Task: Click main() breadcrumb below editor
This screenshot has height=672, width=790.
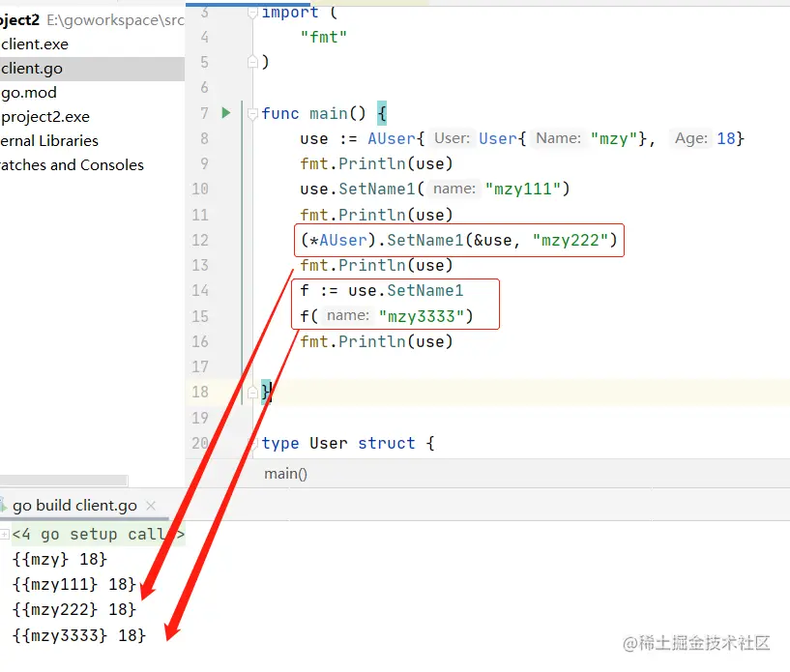Action: (x=285, y=474)
